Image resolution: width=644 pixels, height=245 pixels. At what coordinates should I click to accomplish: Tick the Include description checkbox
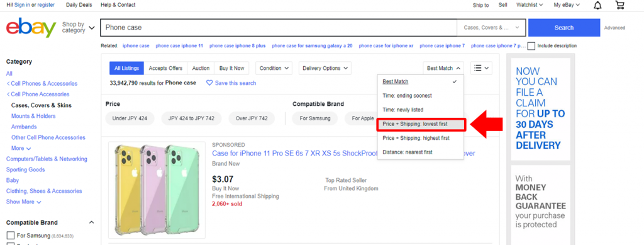(x=531, y=45)
